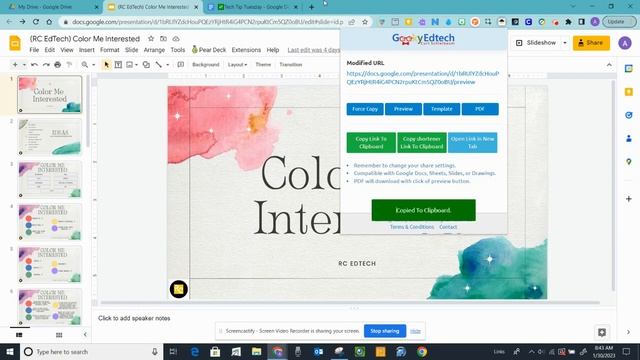Open the Pear Deck menu
640x360 pixels.
(209, 50)
